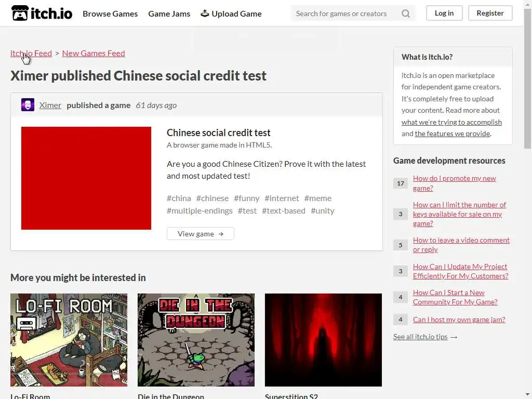The height and width of the screenshot is (399, 532).
Task: Select the #funny tag
Action: (x=247, y=198)
